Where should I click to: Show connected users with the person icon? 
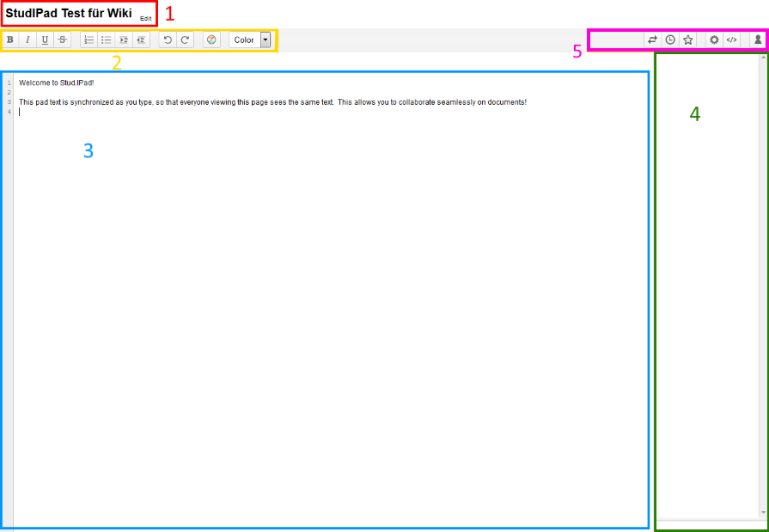[758, 40]
